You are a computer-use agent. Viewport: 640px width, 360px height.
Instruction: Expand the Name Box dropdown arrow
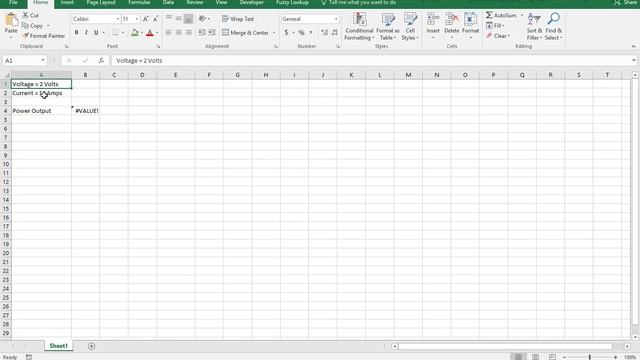tap(42, 60)
